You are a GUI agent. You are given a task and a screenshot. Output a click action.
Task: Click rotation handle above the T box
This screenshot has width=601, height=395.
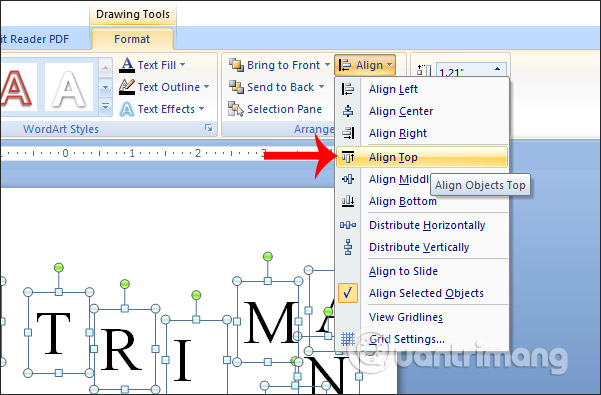[x=59, y=267]
